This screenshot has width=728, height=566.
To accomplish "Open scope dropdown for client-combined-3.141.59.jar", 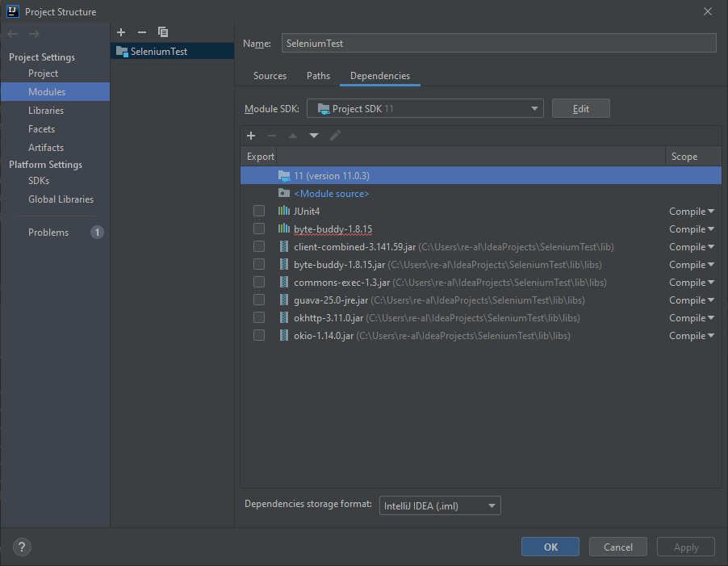I will tap(692, 247).
